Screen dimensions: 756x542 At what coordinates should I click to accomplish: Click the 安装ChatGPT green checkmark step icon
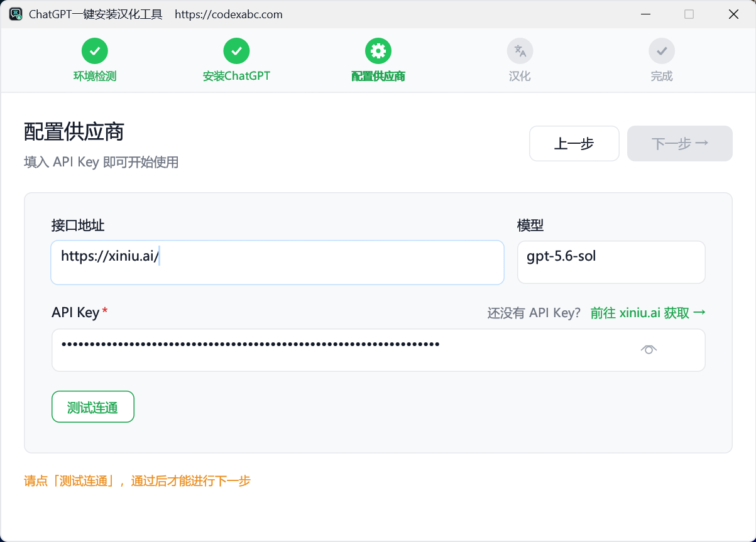pyautogui.click(x=236, y=51)
